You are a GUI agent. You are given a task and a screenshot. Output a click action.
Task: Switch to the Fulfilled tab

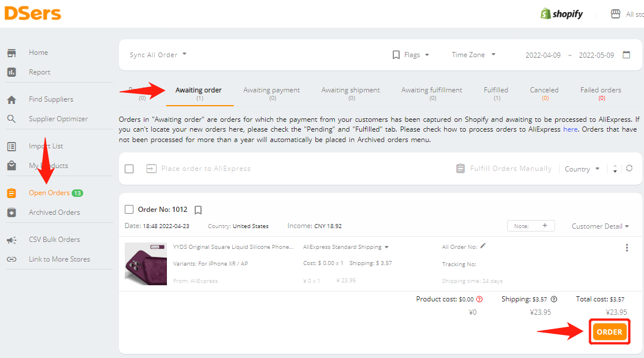pos(496,93)
